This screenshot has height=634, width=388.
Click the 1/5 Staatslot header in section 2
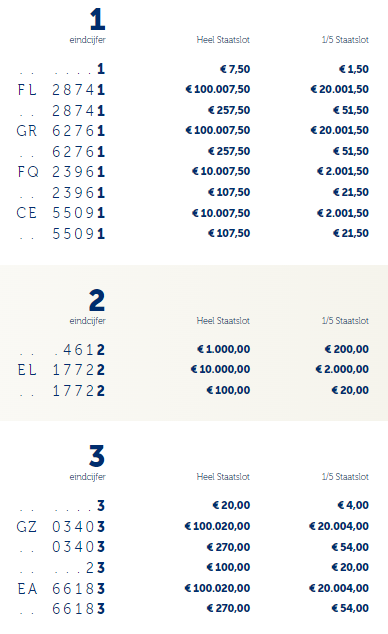345,321
